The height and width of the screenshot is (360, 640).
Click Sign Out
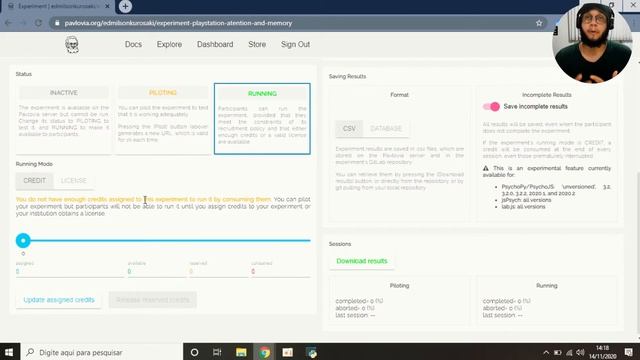(296, 44)
